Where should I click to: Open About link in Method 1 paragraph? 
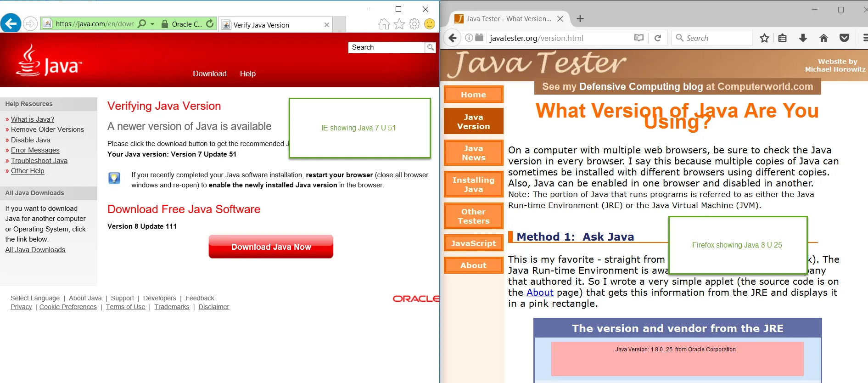click(x=540, y=293)
